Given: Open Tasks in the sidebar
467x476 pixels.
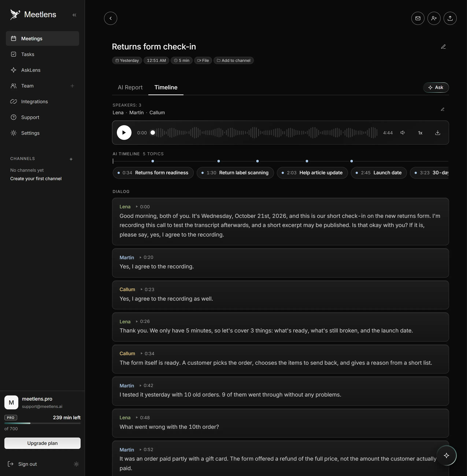Looking at the screenshot, I should click(x=42, y=54).
